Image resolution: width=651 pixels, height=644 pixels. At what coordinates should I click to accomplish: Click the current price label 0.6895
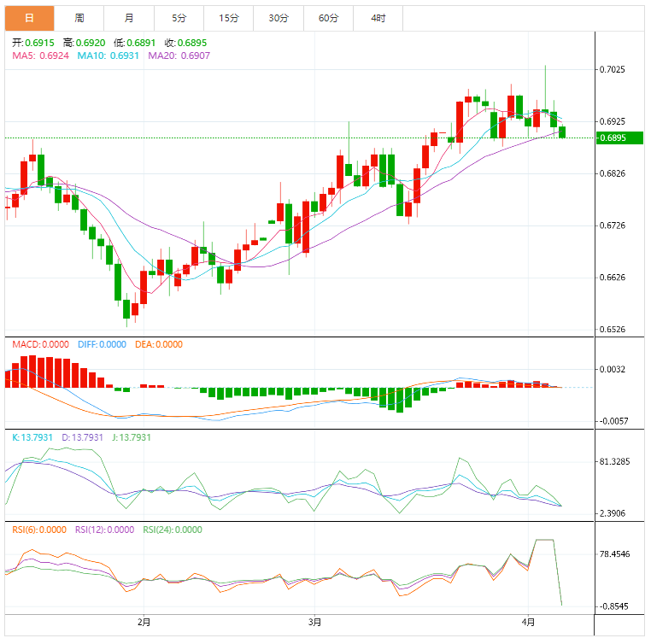click(619, 138)
